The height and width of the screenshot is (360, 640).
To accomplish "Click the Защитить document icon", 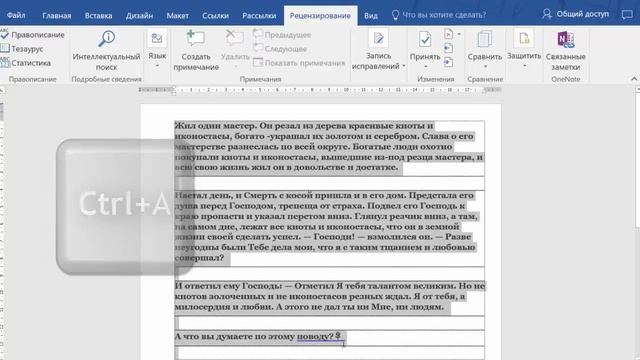I will tap(524, 39).
